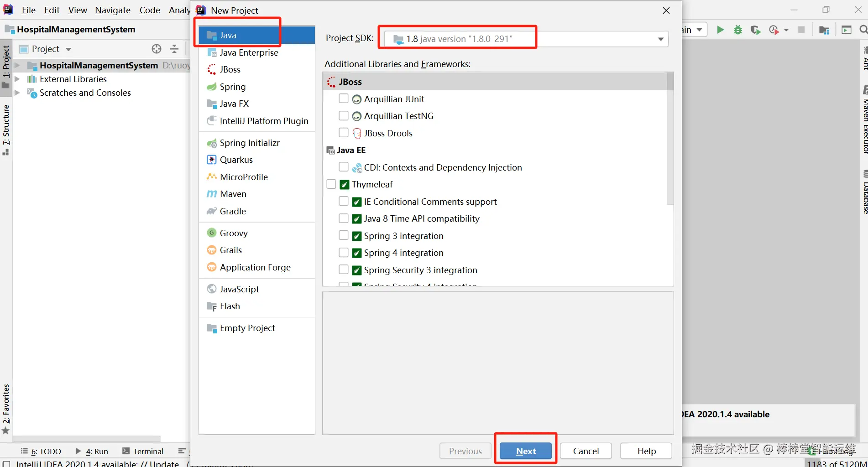This screenshot has width=868, height=467.
Task: Collapse all in Project panel
Action: pos(174,49)
